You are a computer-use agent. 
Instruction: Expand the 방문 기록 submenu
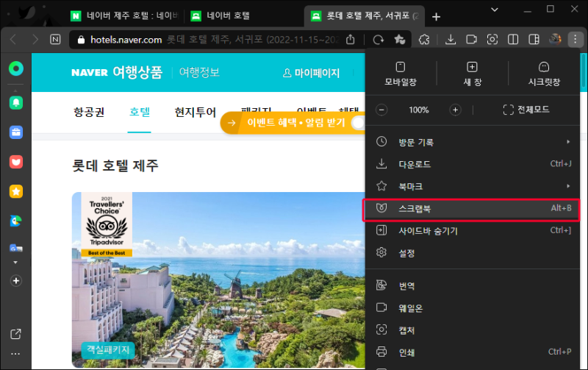coord(473,142)
